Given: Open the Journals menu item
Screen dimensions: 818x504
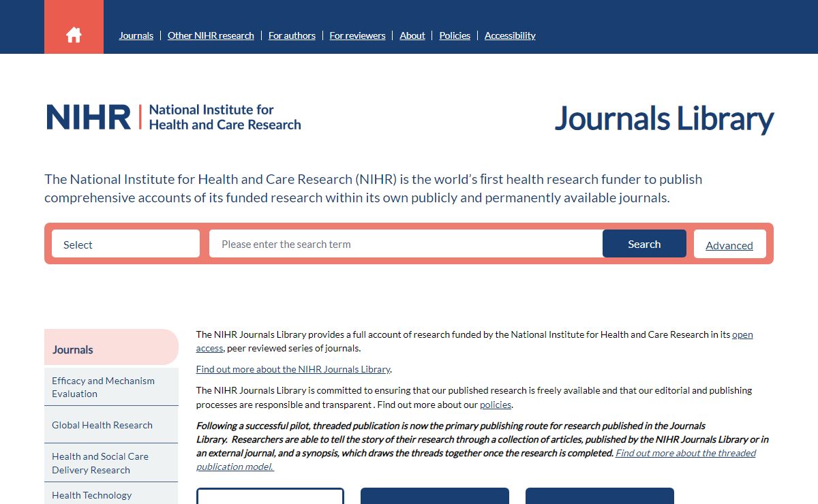Looking at the screenshot, I should click(136, 35).
